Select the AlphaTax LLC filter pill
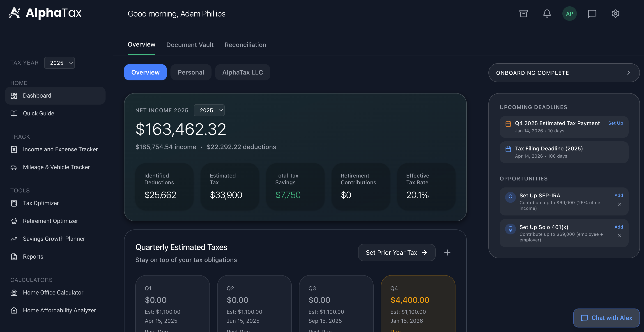Screen dimensions: 644x332 (x=242, y=72)
